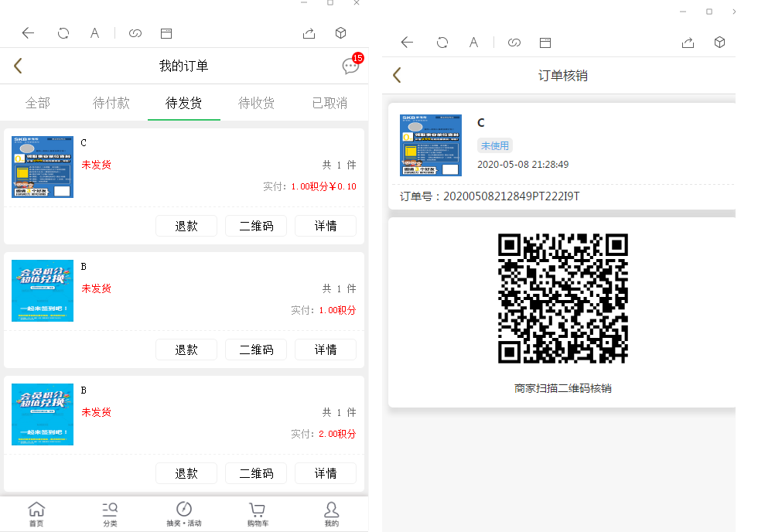The image size is (758, 532).
Task: Show 二维码 for the 1.00积分 order B
Action: (256, 350)
